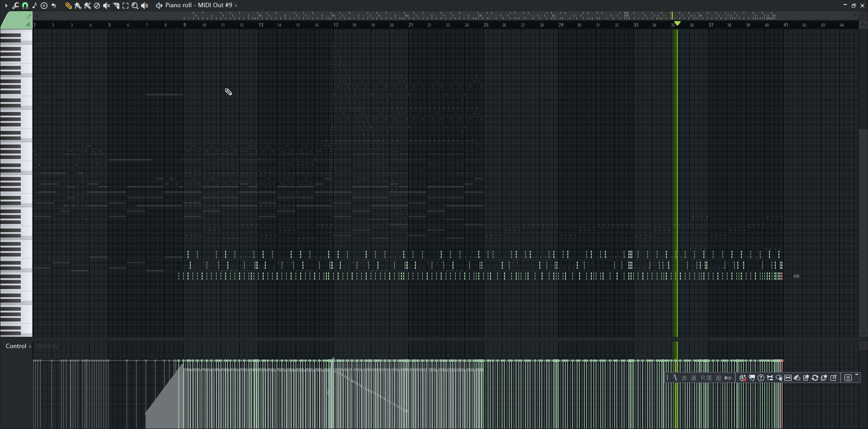Click the IME menu hamburger button
The width and height of the screenshot is (868, 429).
pos(848,378)
